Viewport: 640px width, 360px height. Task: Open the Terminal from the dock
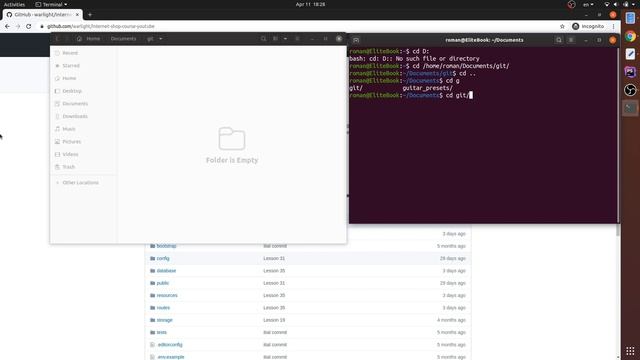pos(630,108)
